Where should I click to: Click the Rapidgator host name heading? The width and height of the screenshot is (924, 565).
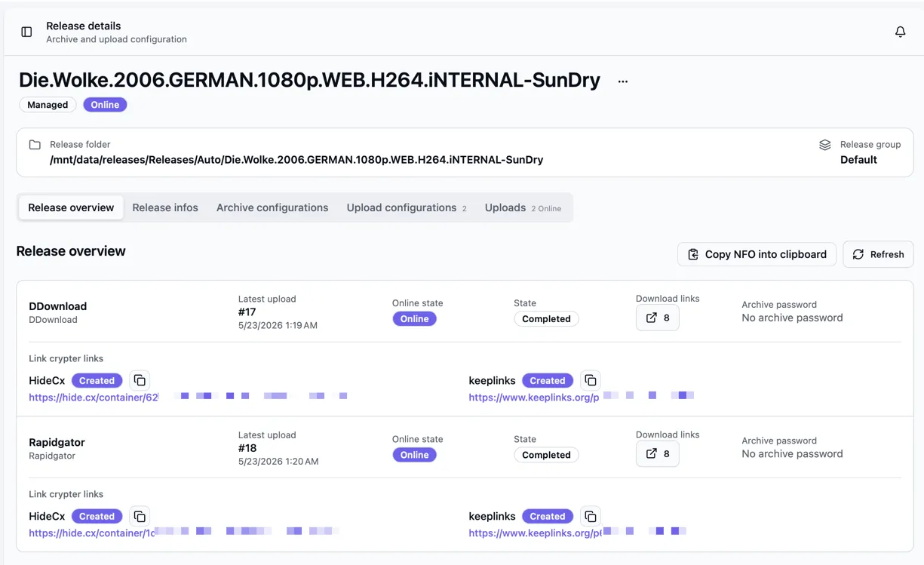[57, 442]
